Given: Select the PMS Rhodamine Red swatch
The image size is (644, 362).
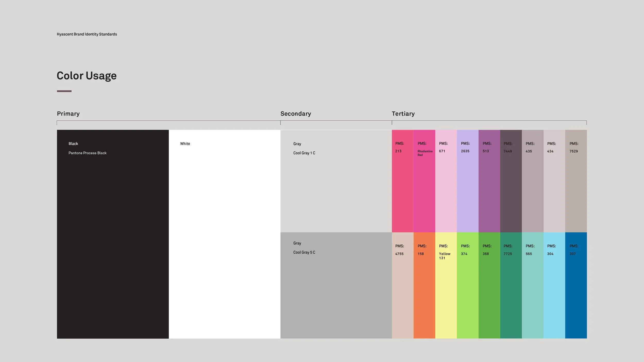Looking at the screenshot, I should [425, 181].
